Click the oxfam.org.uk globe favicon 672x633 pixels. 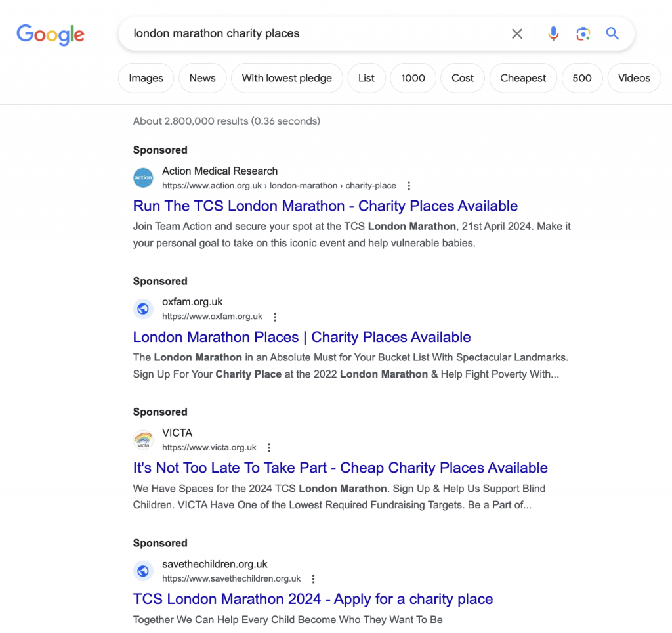[143, 309]
